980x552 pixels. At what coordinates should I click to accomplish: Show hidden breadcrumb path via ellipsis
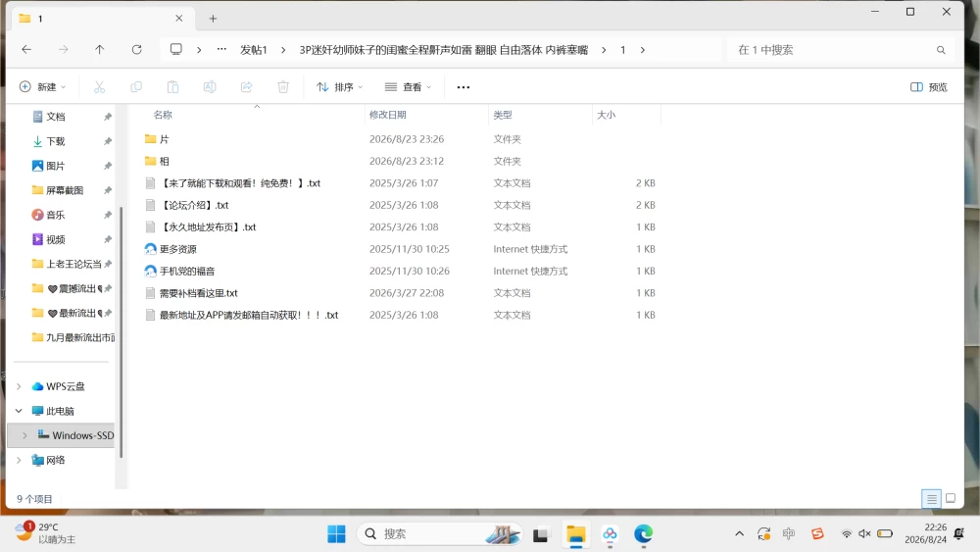click(221, 49)
